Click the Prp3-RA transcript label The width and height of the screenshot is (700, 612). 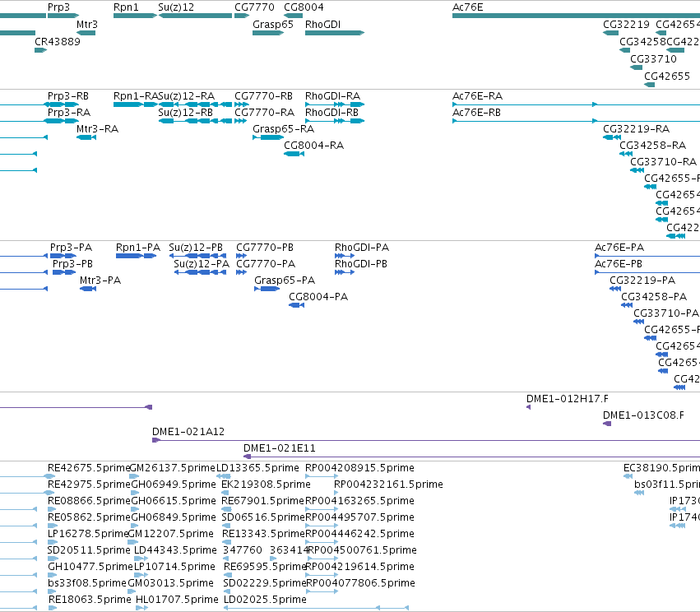click(69, 113)
